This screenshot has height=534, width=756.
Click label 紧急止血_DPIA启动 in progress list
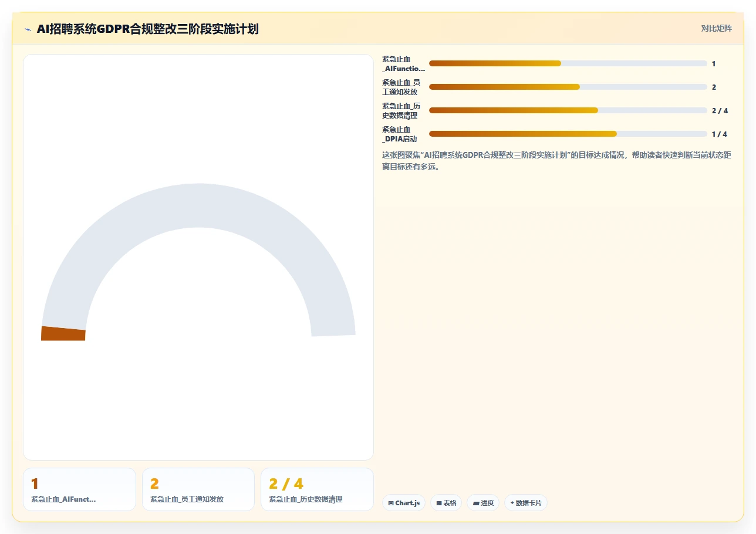point(400,134)
